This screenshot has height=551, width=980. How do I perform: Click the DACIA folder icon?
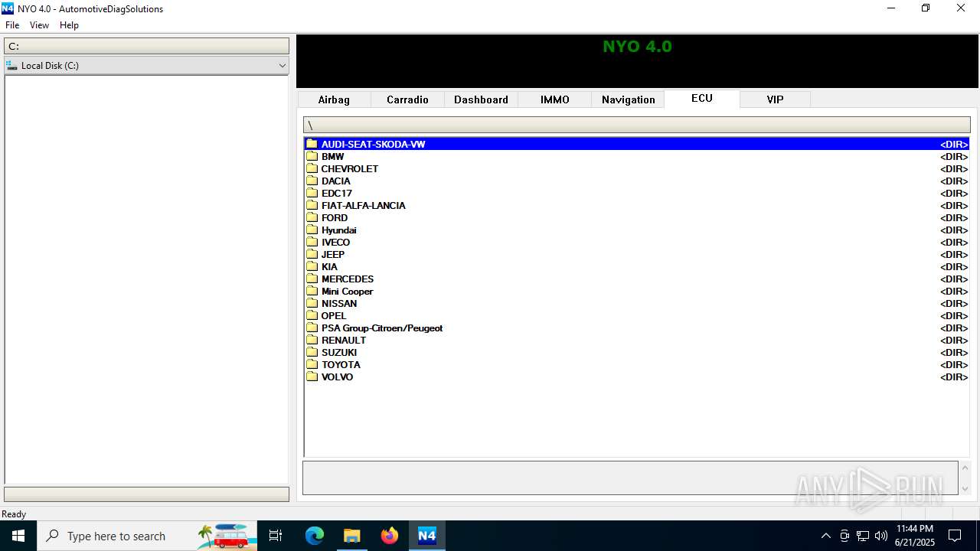click(x=312, y=181)
